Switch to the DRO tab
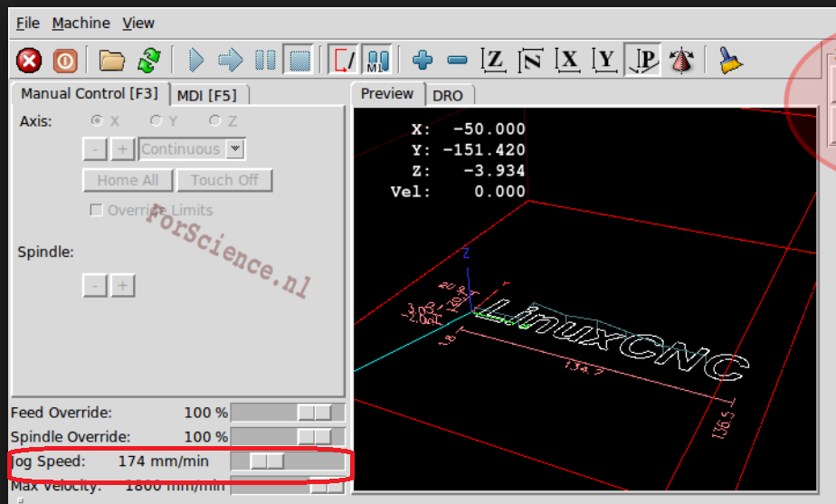 pyautogui.click(x=448, y=96)
